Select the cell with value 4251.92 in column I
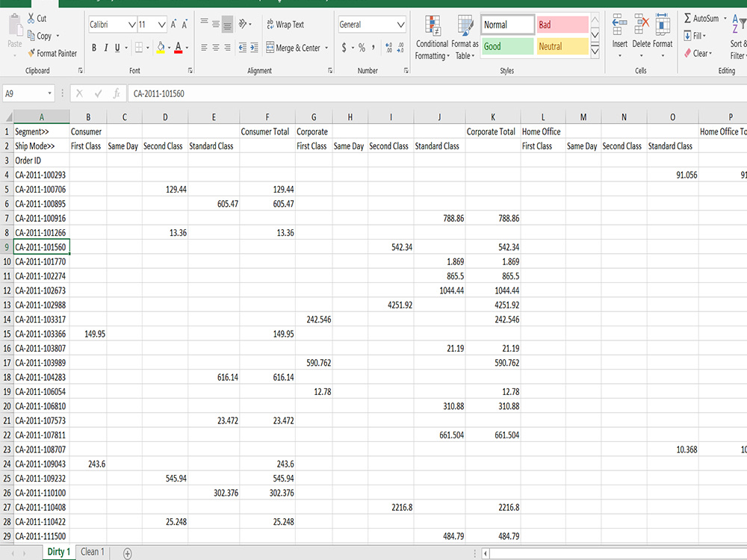The height and width of the screenshot is (560, 747). 391,305
